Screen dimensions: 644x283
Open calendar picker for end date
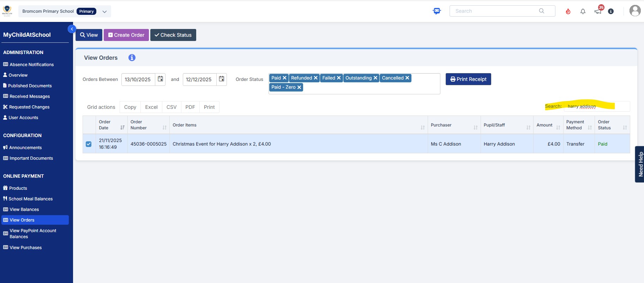(x=222, y=79)
